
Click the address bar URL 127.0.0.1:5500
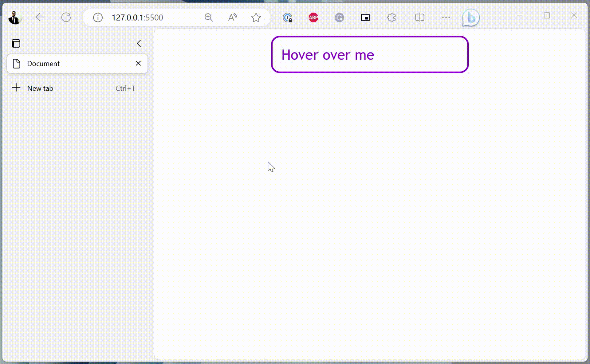137,18
